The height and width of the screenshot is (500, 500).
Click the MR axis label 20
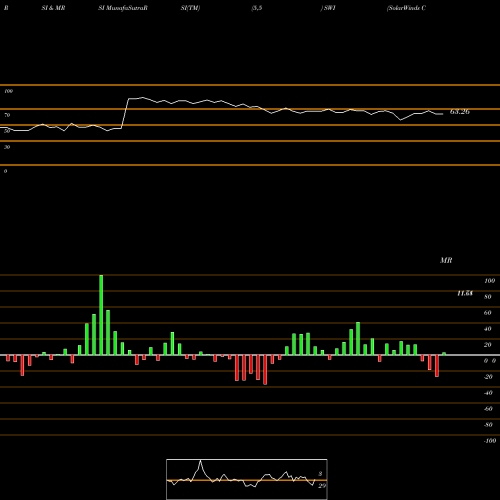488,345
